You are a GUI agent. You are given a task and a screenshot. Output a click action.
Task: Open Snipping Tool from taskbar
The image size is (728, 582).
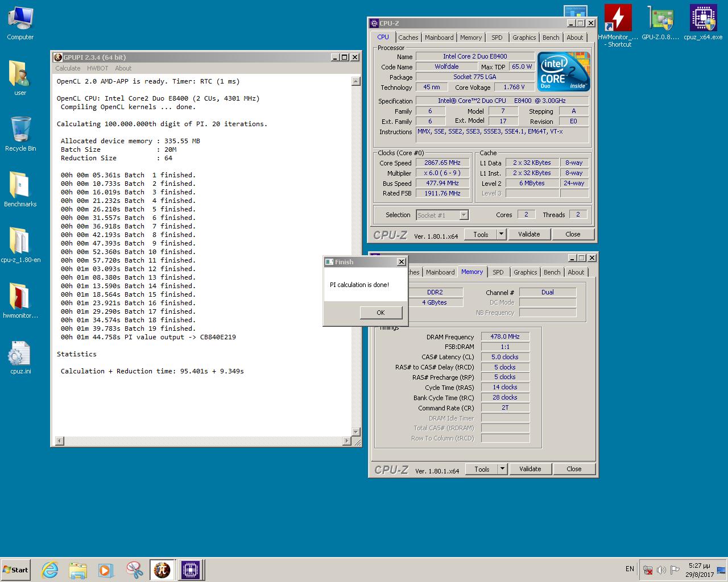[134, 570]
